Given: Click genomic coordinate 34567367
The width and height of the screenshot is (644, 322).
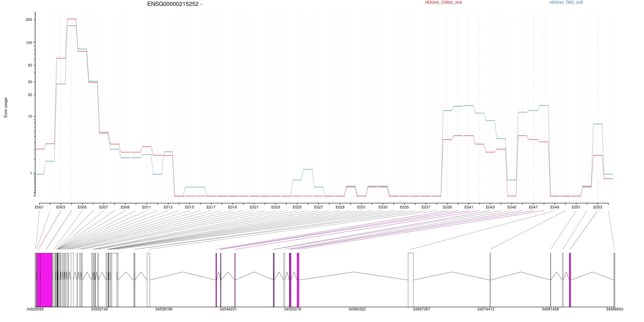Looking at the screenshot, I should click(x=421, y=309).
